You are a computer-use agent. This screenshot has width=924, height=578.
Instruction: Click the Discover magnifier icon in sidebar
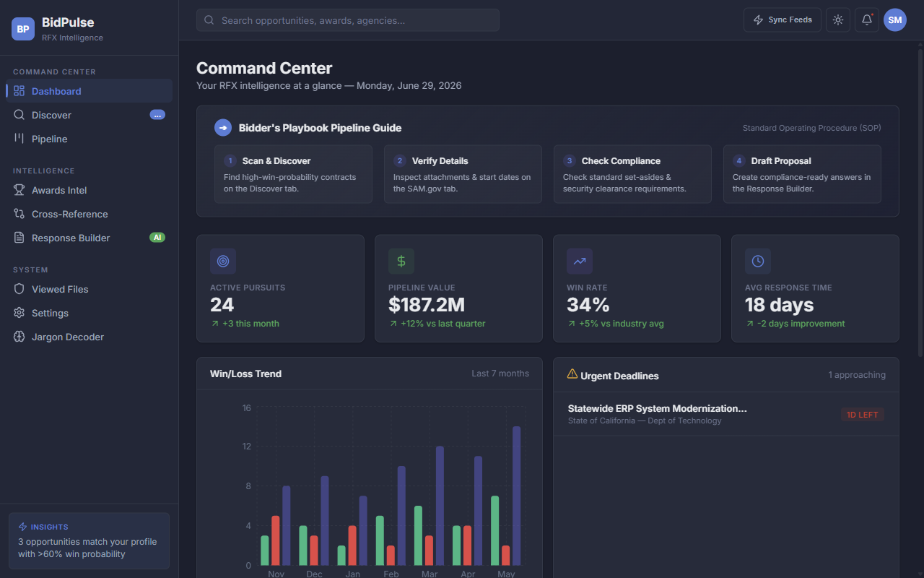(x=19, y=115)
